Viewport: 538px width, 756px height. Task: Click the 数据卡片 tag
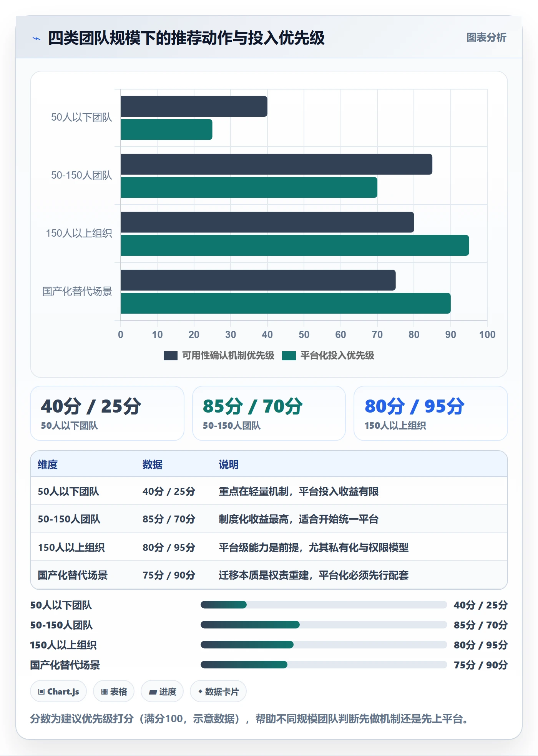pos(218,691)
